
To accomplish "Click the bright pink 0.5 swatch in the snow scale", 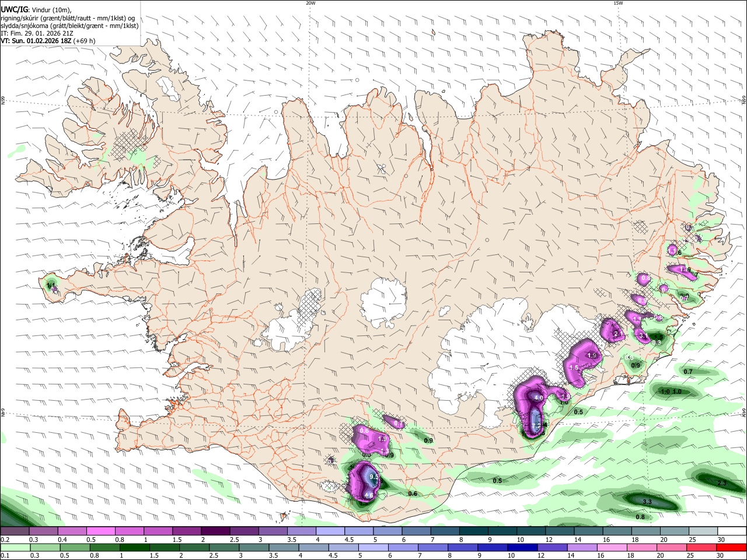I will (100, 531).
